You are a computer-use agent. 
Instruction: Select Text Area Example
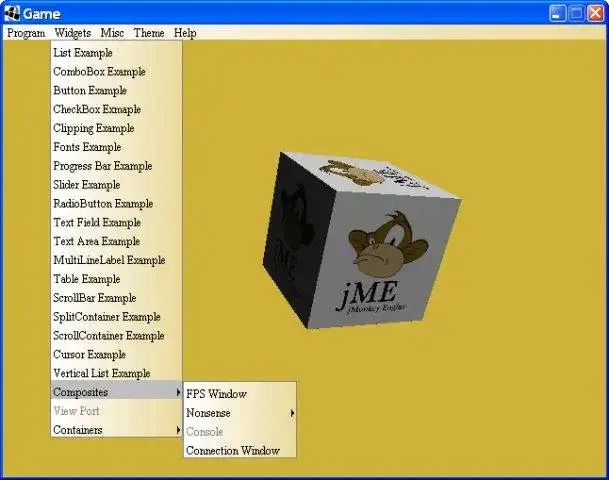point(116,242)
